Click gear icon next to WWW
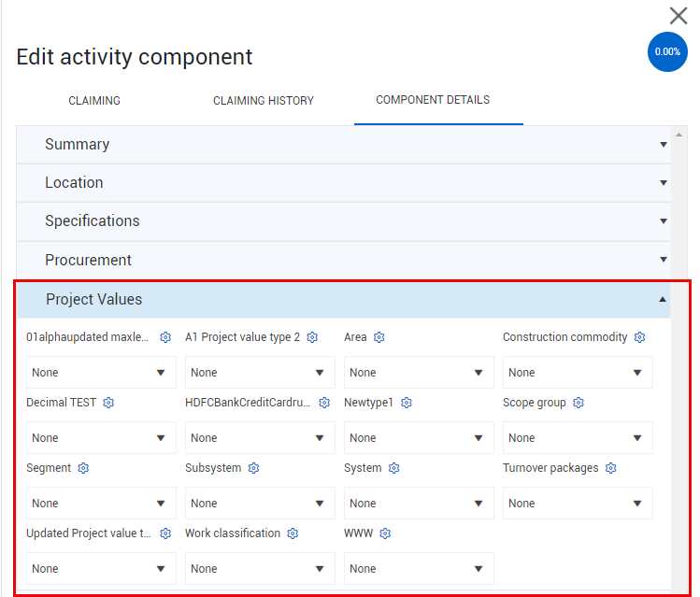Viewport: 700px width, 597px height. [x=385, y=533]
